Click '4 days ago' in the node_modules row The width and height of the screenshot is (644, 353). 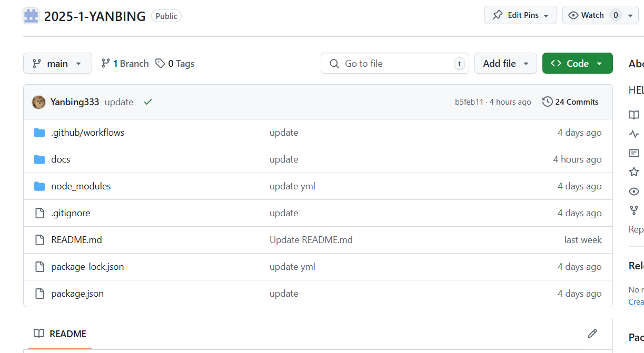click(x=580, y=186)
